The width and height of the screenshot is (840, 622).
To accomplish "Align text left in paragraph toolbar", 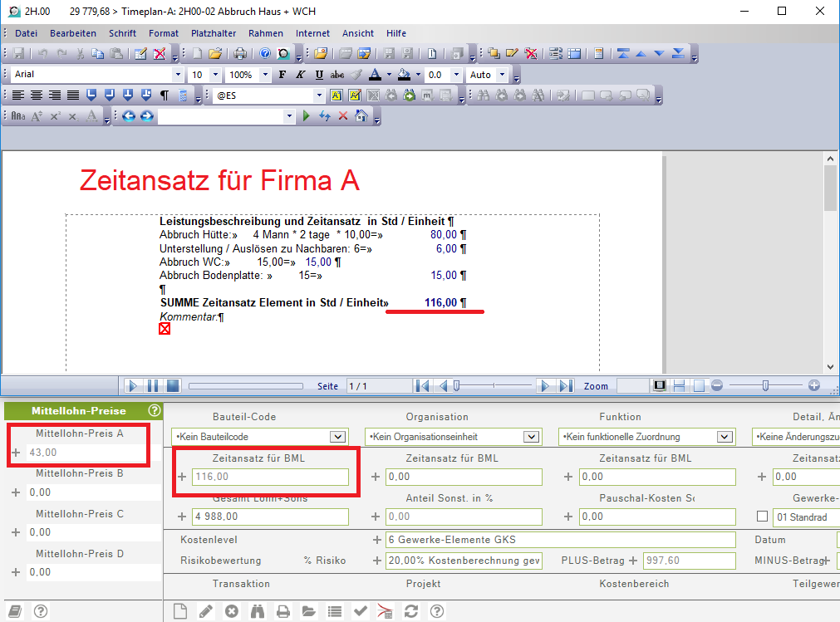I will coord(18,96).
